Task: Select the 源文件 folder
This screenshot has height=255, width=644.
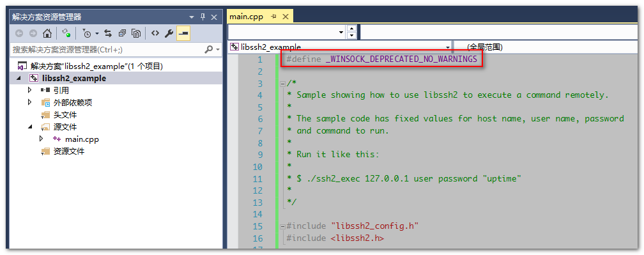Action: [x=65, y=127]
